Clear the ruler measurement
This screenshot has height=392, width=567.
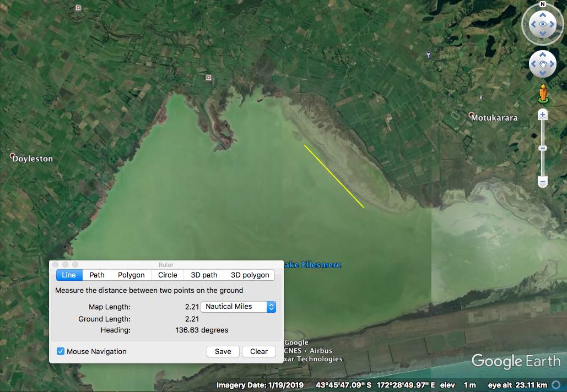(259, 351)
